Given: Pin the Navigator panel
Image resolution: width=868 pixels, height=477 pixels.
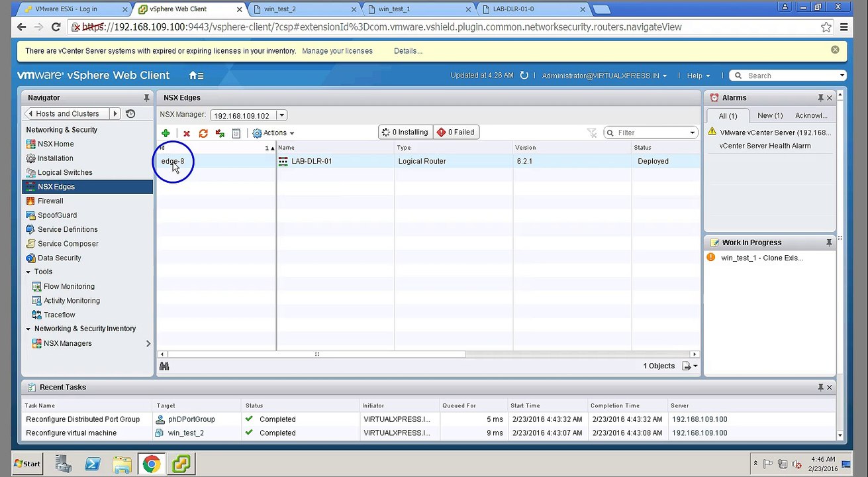Looking at the screenshot, I should pos(147,98).
